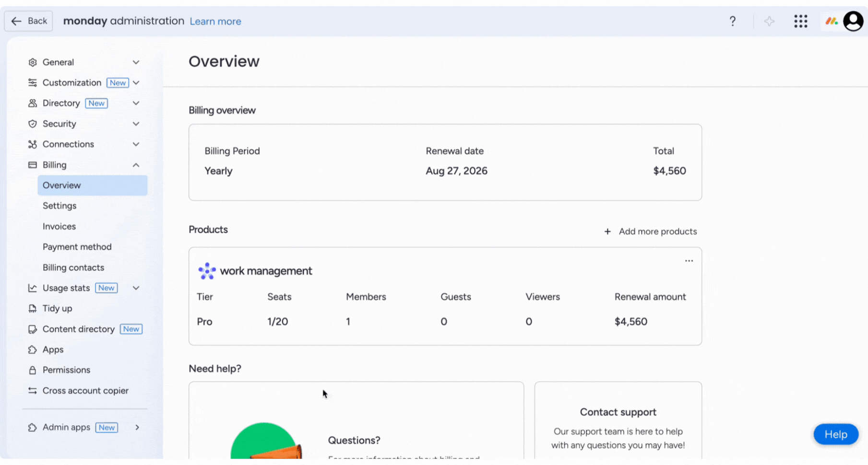Open the monday apps grid icon
Image resolution: width=868 pixels, height=465 pixels.
pyautogui.click(x=800, y=21)
